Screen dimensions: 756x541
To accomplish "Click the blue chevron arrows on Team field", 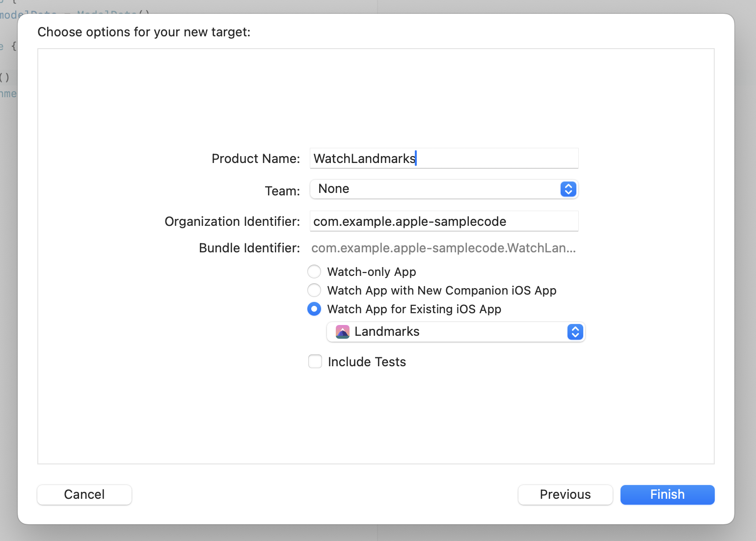I will pos(568,189).
